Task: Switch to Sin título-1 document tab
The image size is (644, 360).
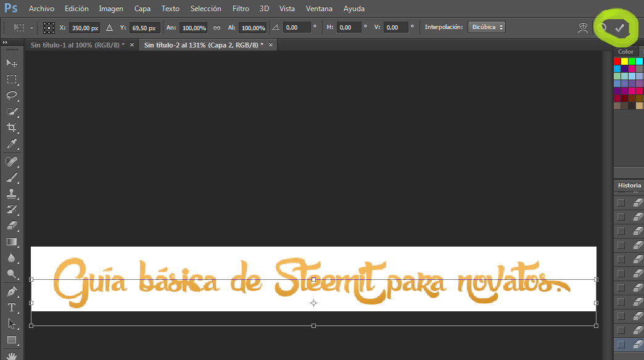Action: coord(77,45)
